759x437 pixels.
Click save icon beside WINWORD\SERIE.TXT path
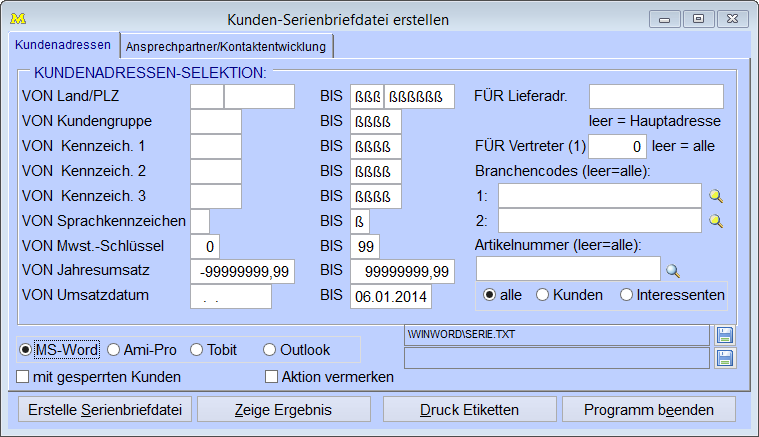(725, 335)
